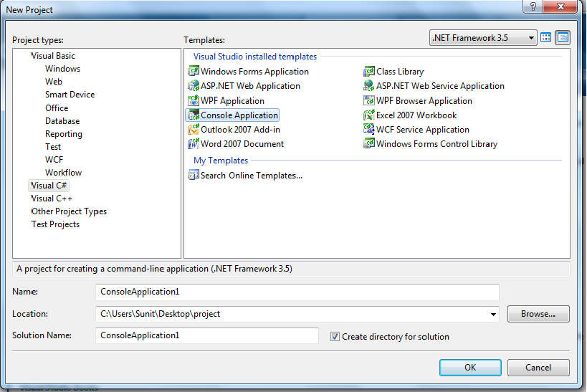The image size is (587, 392).
Task: Choose the Word 2007 Document icon
Action: (194, 144)
